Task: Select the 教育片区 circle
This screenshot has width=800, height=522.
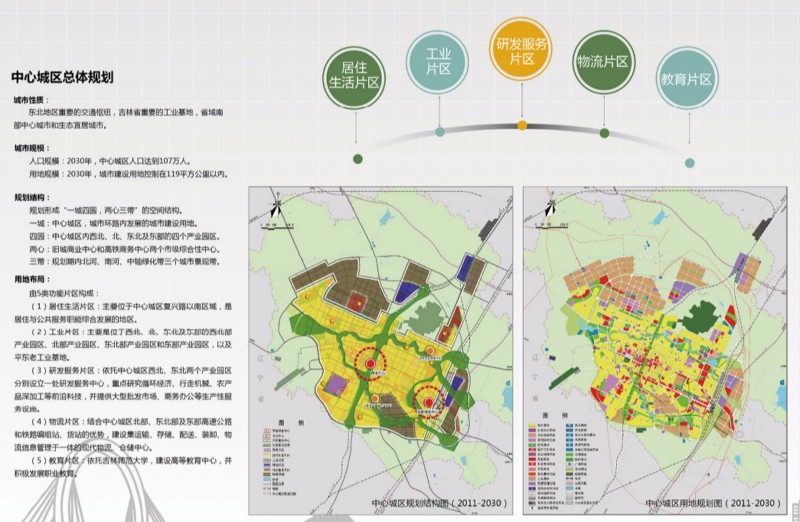Action: tap(685, 79)
